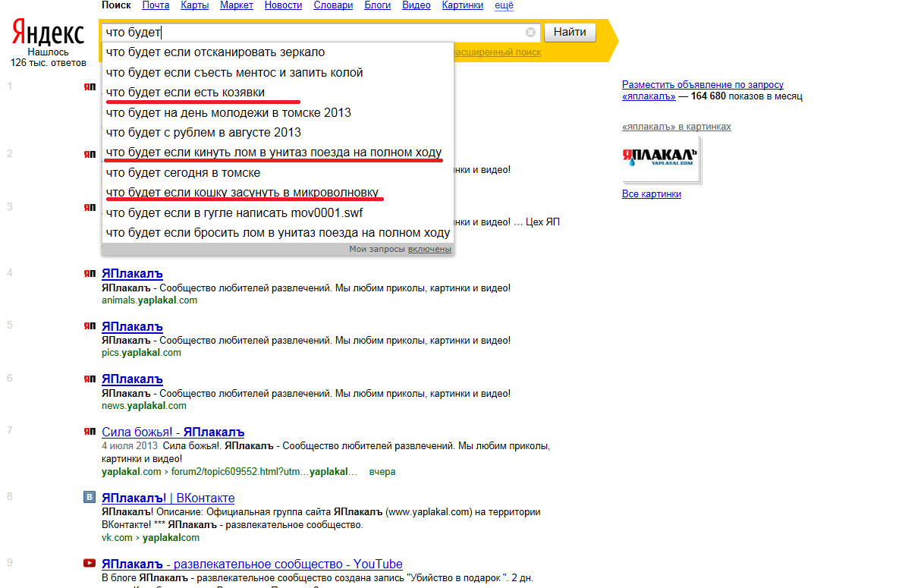The height and width of the screenshot is (588, 921).
Task: Choose suggestion about кошку в микроволновку
Action: [x=278, y=193]
